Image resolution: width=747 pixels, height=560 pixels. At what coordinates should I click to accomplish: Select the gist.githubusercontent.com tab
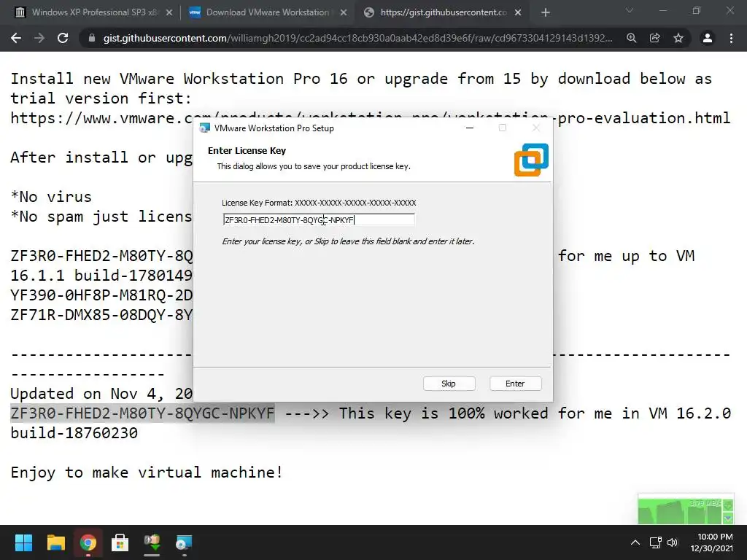click(443, 12)
